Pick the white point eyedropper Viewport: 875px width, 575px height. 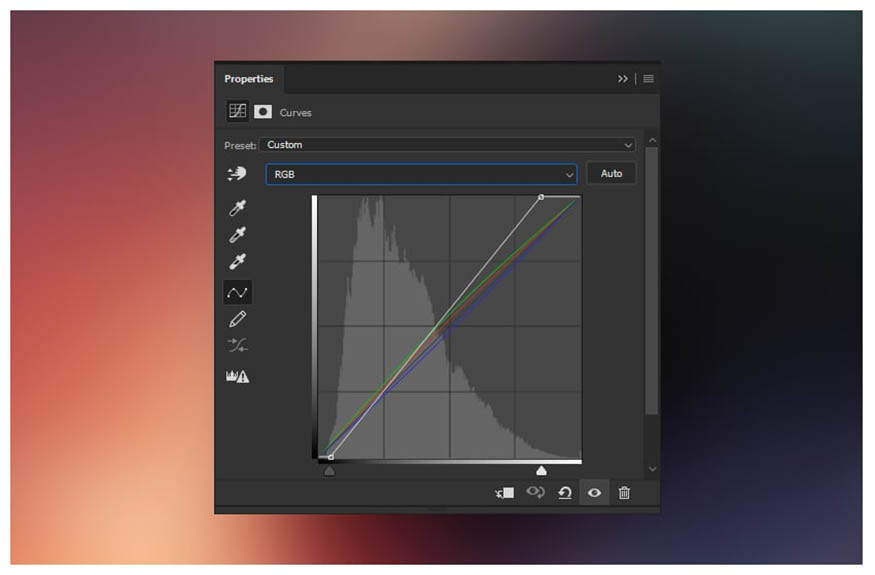click(237, 261)
